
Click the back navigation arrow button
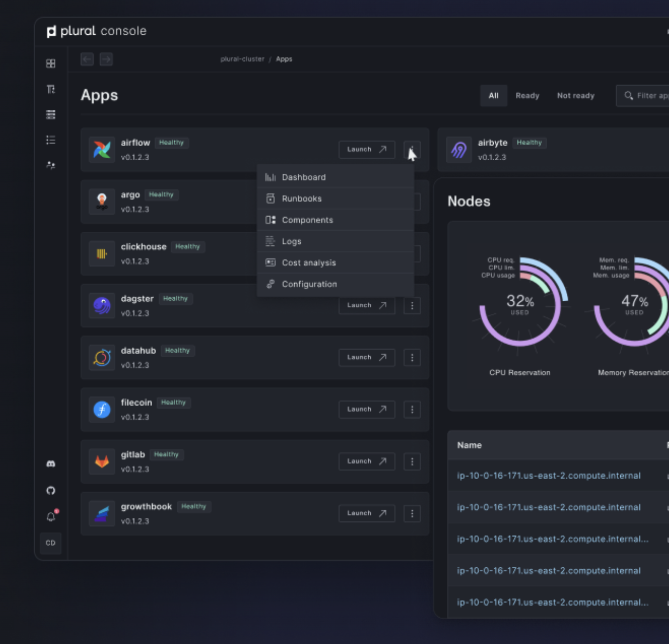tap(87, 59)
